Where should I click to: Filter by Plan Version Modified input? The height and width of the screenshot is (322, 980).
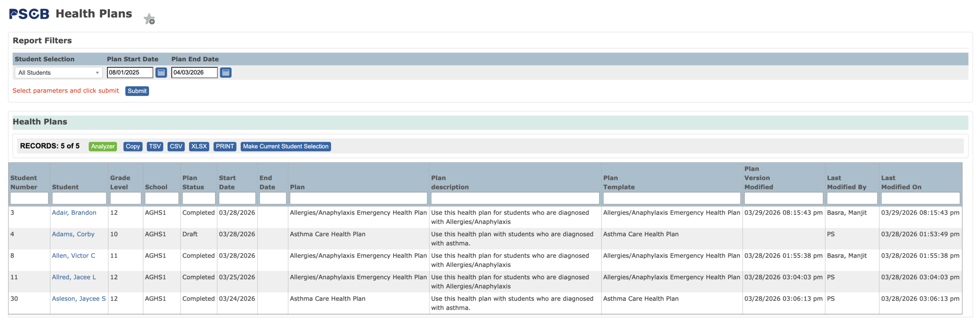click(x=784, y=198)
